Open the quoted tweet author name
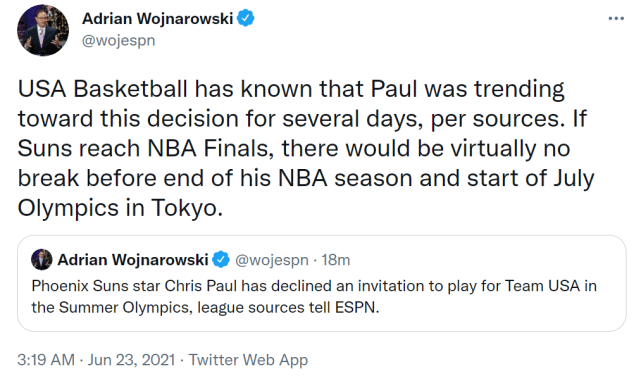The image size is (641, 376). [133, 260]
